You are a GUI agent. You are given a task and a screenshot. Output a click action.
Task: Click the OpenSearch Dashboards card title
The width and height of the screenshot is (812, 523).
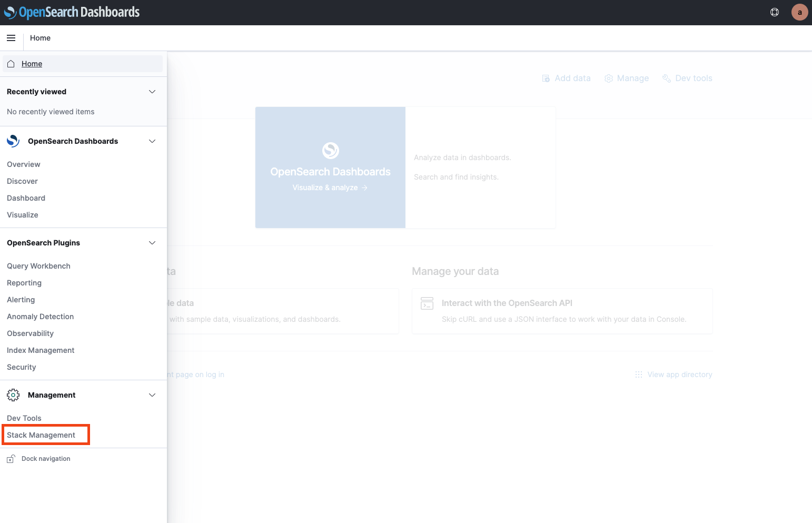point(331,172)
